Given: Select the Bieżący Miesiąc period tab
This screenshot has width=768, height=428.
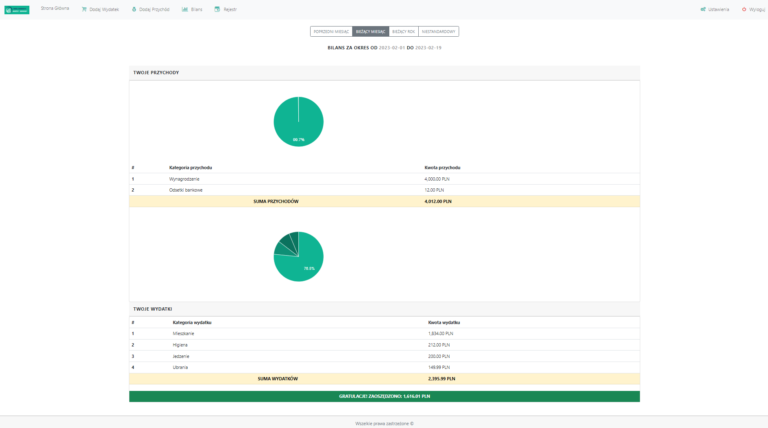Looking at the screenshot, I should [370, 32].
